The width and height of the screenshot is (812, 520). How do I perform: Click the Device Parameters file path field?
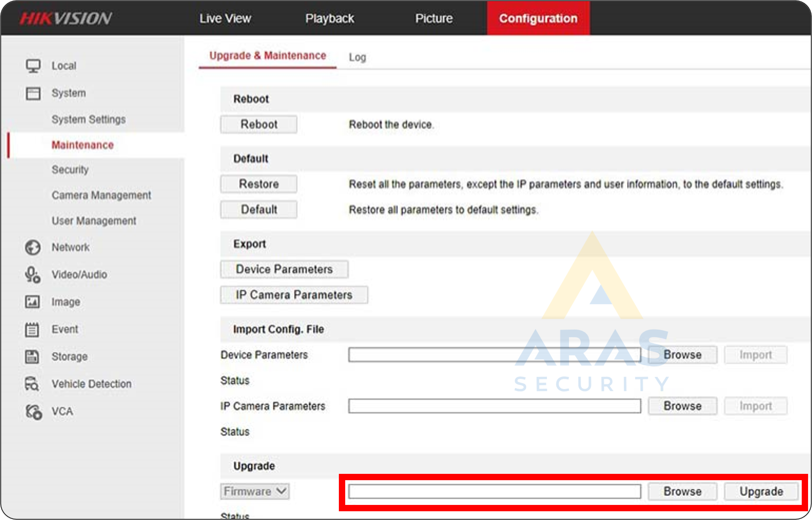click(495, 355)
